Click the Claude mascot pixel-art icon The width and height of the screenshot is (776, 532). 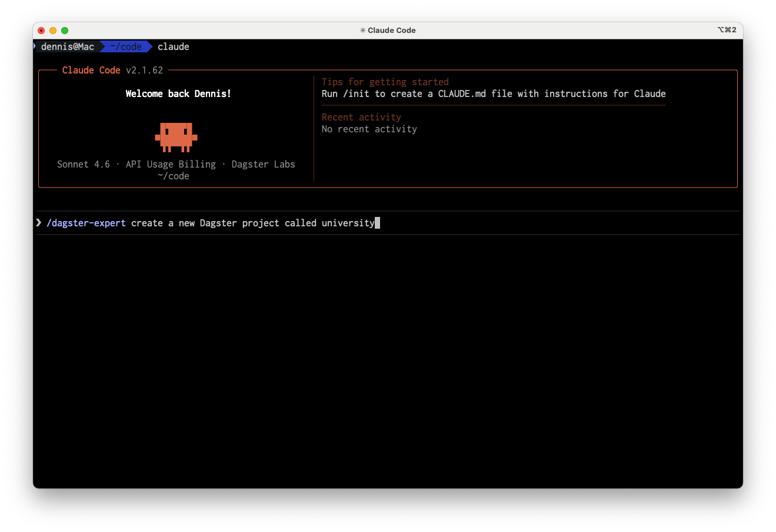176,137
